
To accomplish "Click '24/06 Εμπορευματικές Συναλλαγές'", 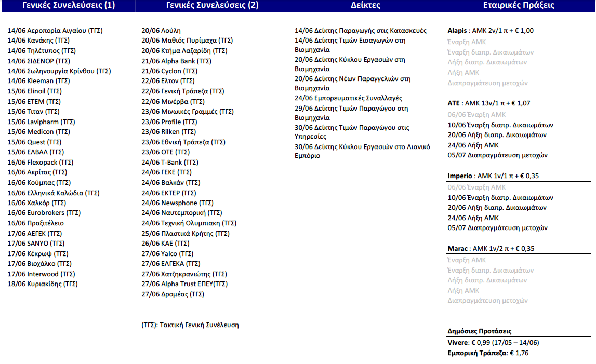I will click(x=348, y=98).
